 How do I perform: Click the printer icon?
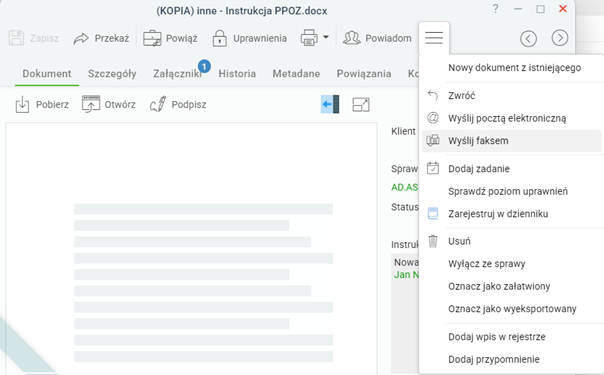pos(309,38)
